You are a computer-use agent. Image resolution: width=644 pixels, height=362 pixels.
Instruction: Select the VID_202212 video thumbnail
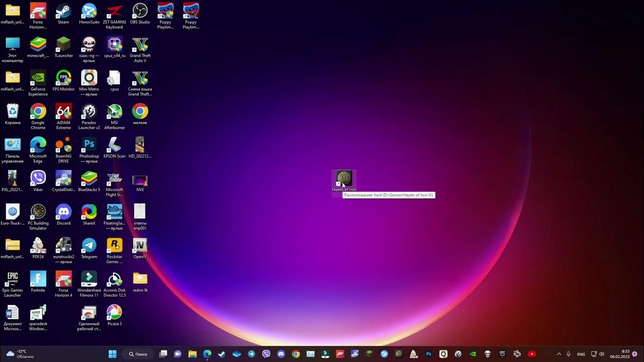140,148
